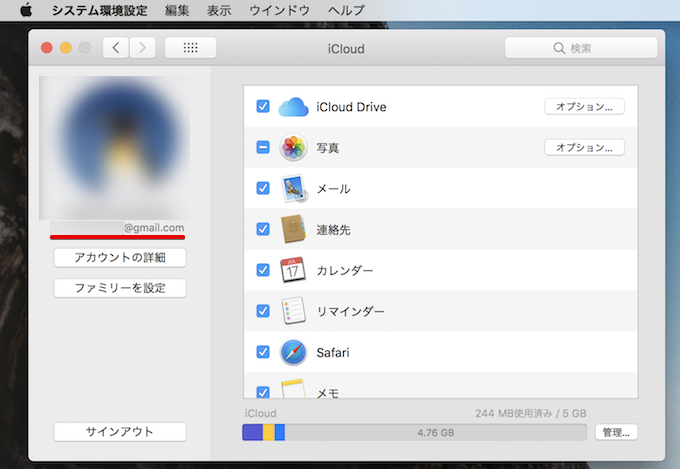The height and width of the screenshot is (469, 680).
Task: Disable the Safari sync checkbox
Action: [x=263, y=352]
